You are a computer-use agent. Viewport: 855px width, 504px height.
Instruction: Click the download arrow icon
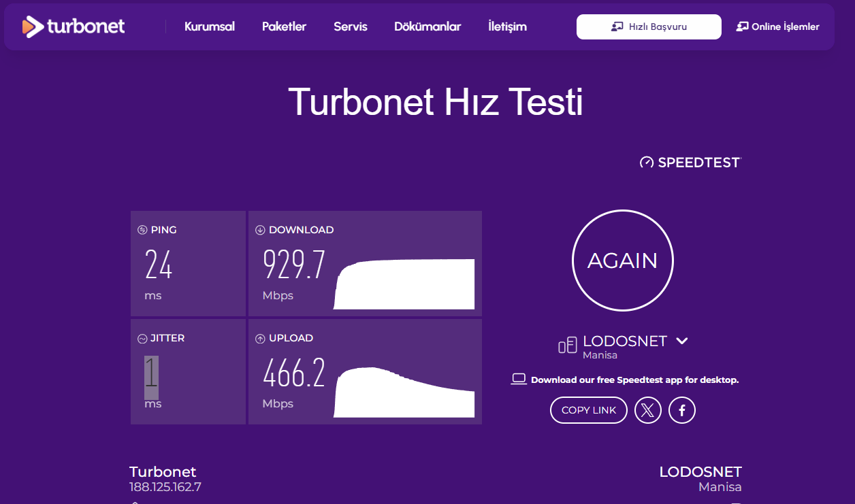point(260,230)
